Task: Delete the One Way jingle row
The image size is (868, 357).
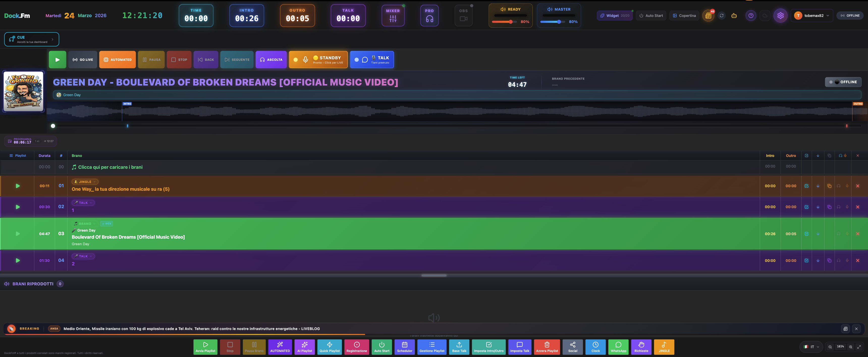Action: click(858, 186)
